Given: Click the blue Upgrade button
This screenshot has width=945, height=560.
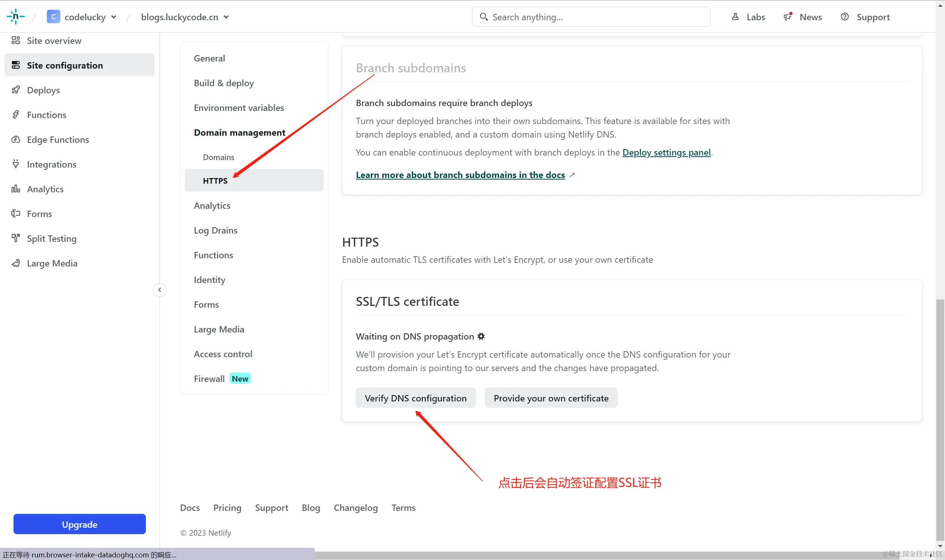Looking at the screenshot, I should point(79,524).
